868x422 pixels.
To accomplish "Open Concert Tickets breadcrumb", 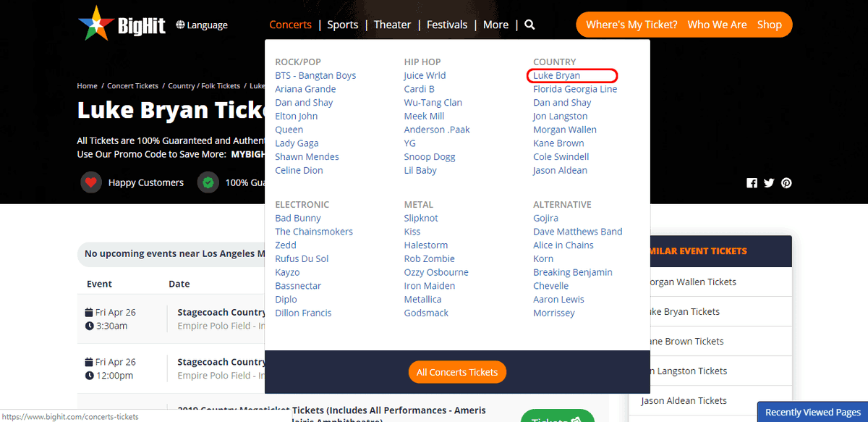I will (133, 85).
